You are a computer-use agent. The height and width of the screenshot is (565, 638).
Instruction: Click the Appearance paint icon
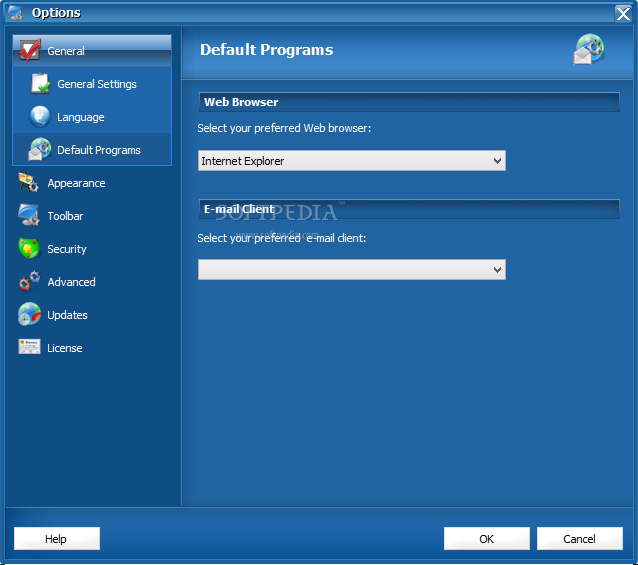coord(28,182)
